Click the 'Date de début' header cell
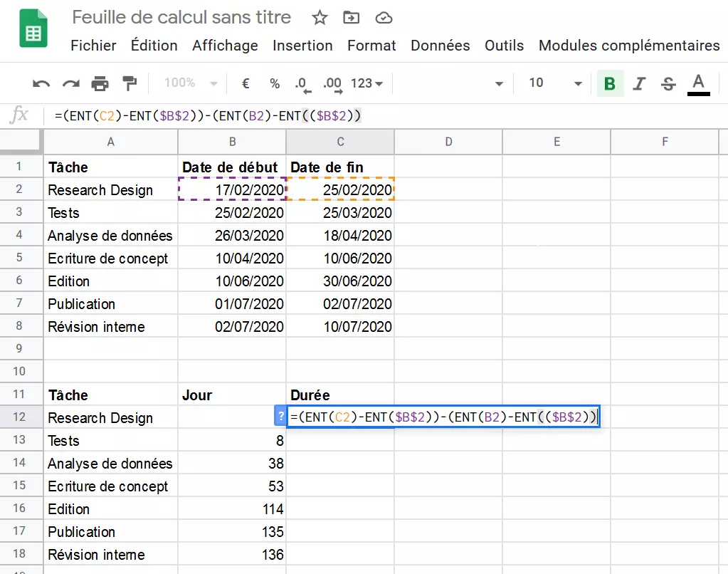This screenshot has width=728, height=574. [x=232, y=167]
